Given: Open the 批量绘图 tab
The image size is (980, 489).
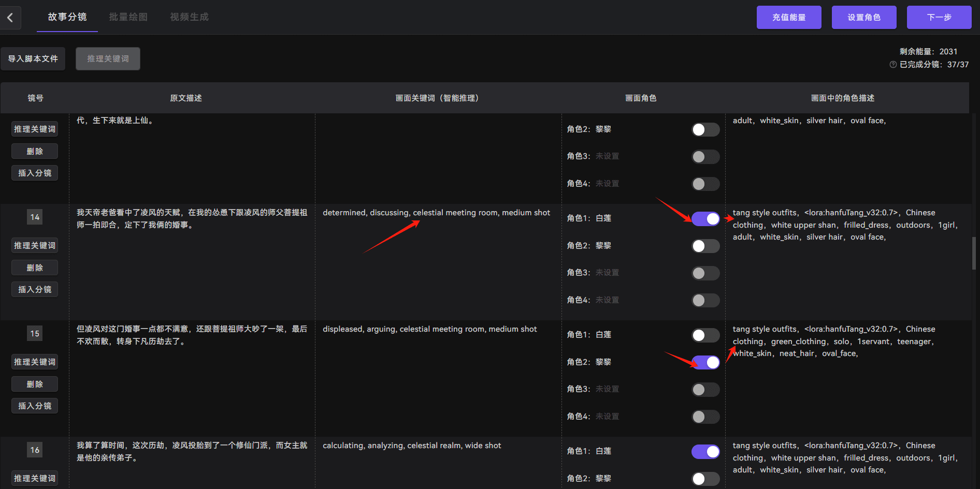Looking at the screenshot, I should (128, 17).
